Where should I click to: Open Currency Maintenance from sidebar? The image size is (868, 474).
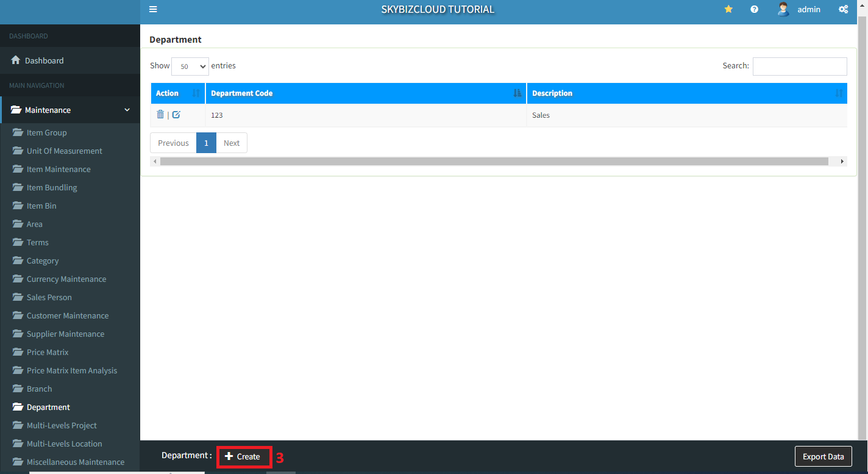[x=66, y=279]
